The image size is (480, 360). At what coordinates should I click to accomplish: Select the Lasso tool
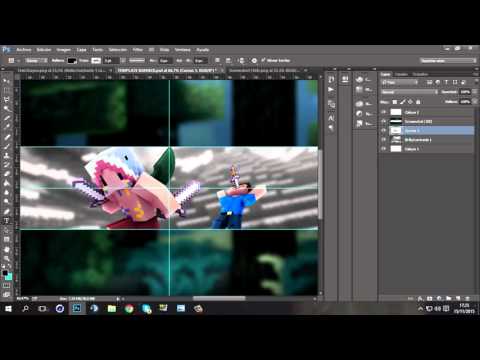[x=6, y=99]
